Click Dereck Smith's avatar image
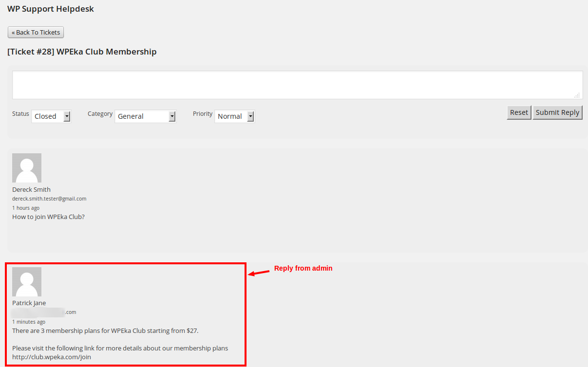The height and width of the screenshot is (367, 588). coord(27,168)
